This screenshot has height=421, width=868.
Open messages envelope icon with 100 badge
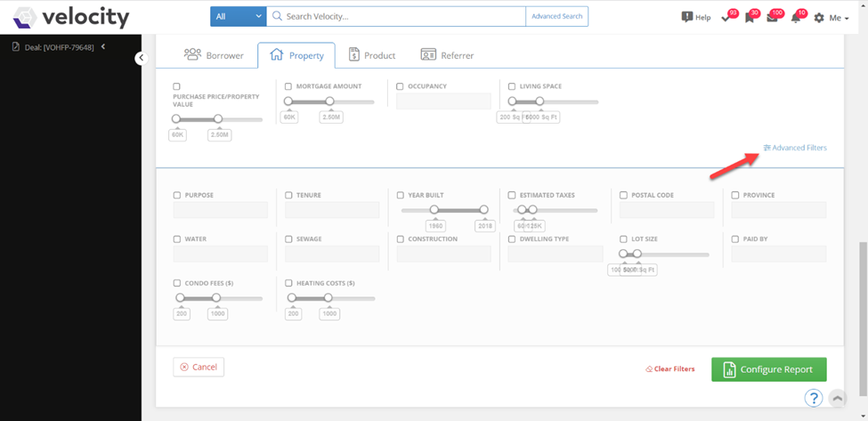(x=772, y=18)
